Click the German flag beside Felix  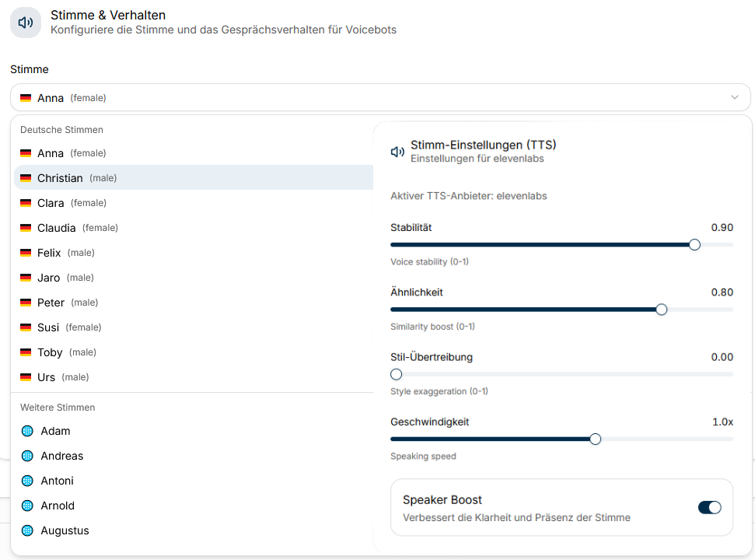pos(26,253)
